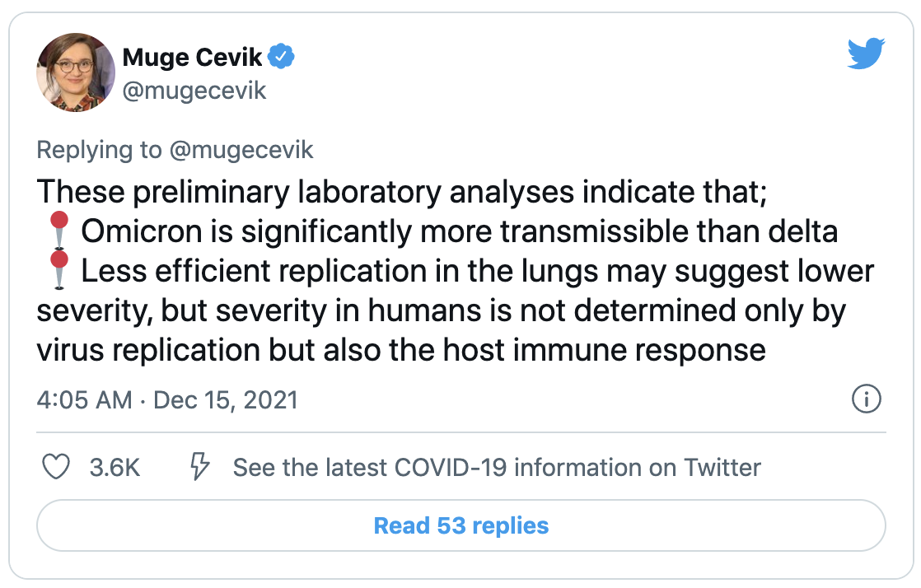Viewport: 921px width, 588px height.
Task: Open Muge Cevik's profile picture
Action: click(76, 72)
